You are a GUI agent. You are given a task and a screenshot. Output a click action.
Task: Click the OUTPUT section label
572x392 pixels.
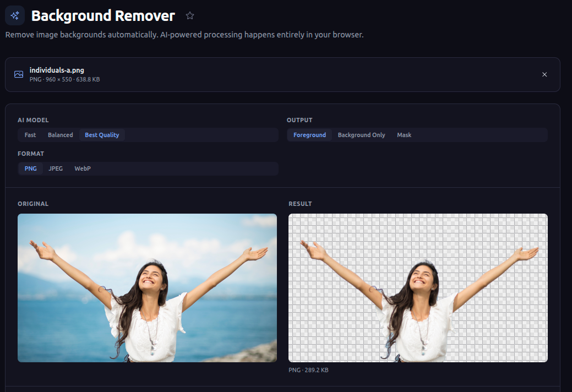click(x=299, y=120)
